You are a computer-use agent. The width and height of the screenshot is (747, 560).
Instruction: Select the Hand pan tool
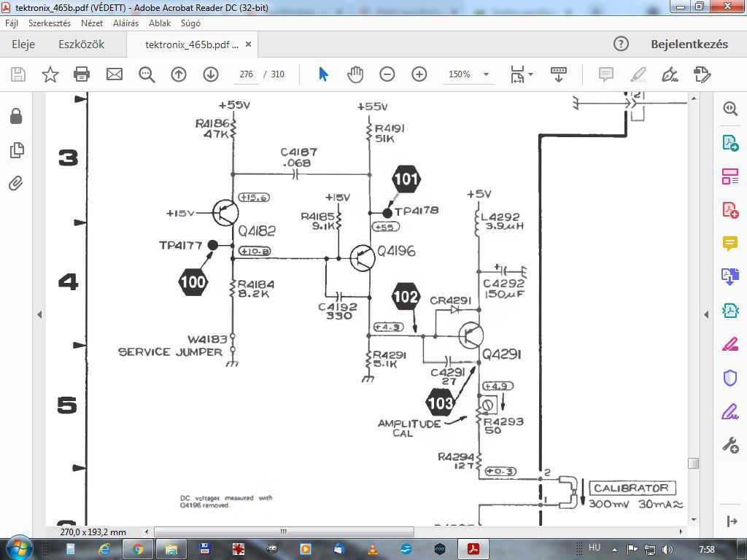coord(355,74)
